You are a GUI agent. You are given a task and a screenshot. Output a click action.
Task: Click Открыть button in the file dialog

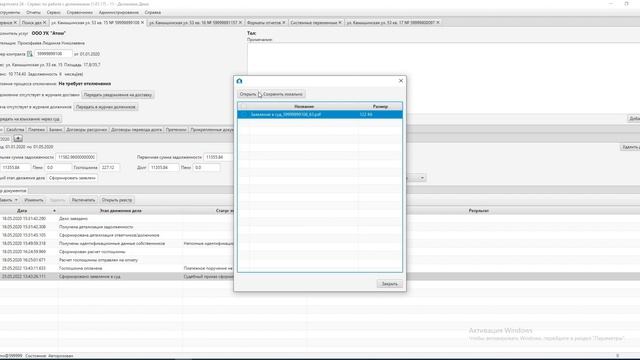coord(248,94)
